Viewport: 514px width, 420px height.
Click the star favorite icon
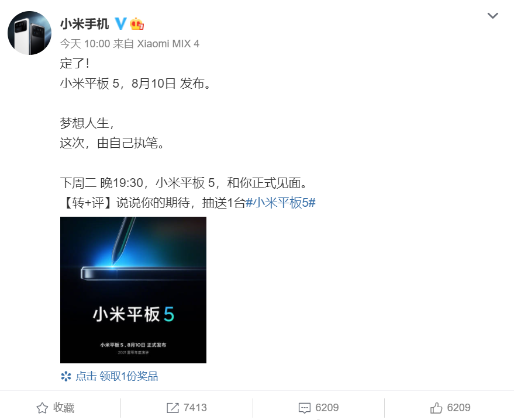pos(42,408)
